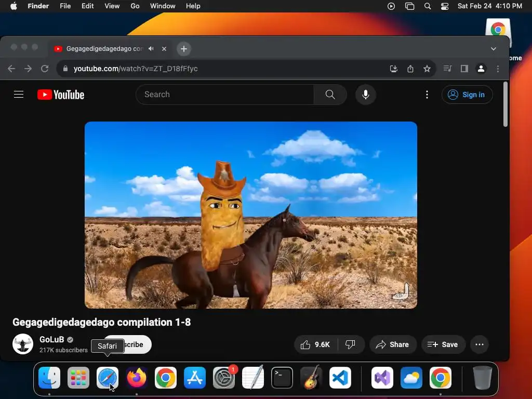The width and height of the screenshot is (532, 399).
Task: Open a new Chrome tab
Action: [183, 49]
